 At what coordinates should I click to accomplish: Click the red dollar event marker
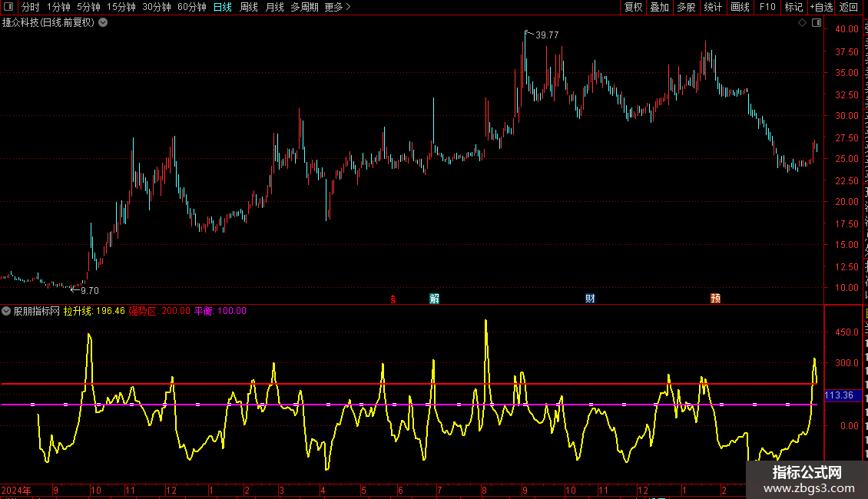point(393,299)
